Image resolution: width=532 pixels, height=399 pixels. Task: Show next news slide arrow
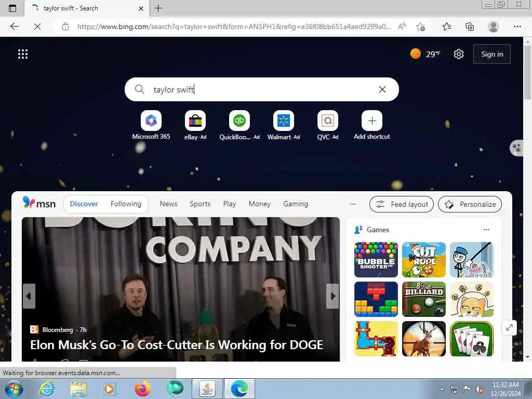coord(332,296)
